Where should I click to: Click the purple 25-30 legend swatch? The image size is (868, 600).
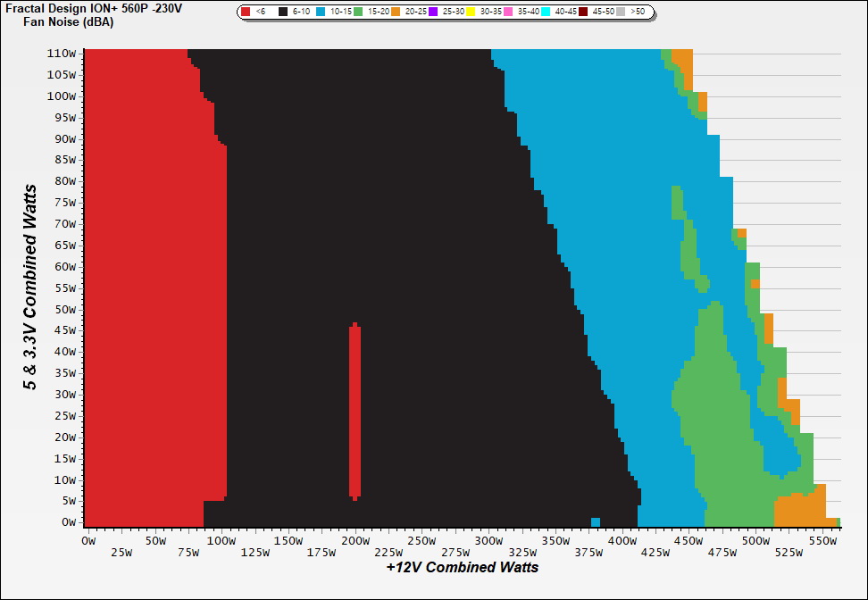coord(432,12)
